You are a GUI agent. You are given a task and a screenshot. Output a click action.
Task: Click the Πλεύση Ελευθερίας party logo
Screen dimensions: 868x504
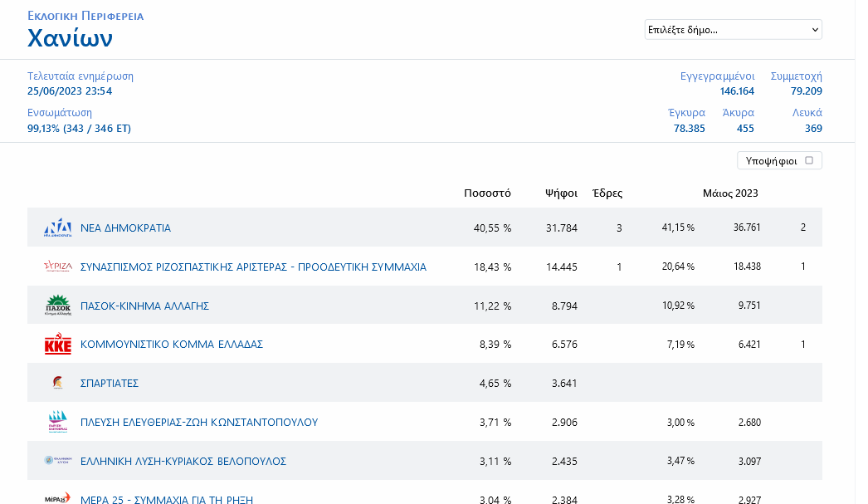coord(58,422)
